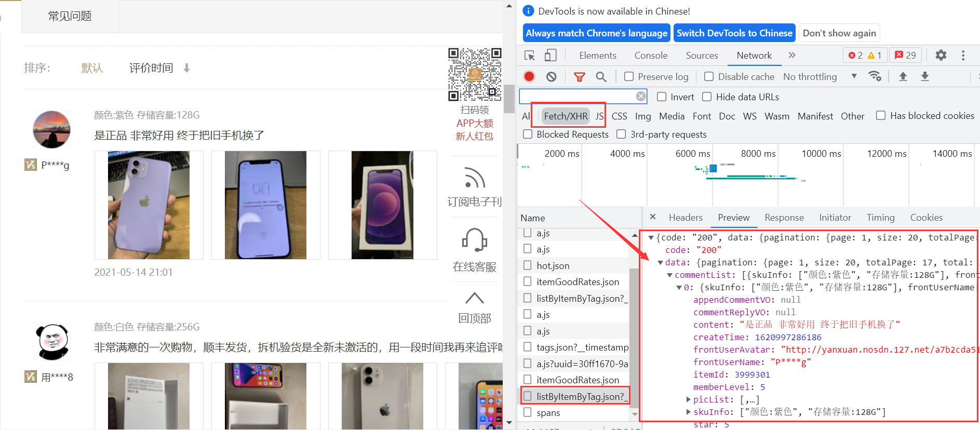Image resolution: width=980 pixels, height=430 pixels.
Task: Tick checkbox next to hot.json
Action: 528,265
